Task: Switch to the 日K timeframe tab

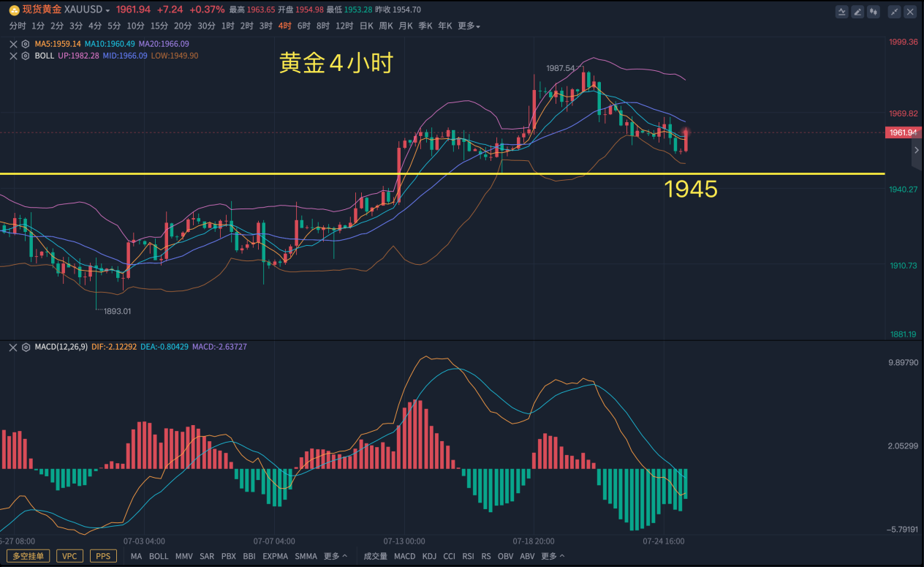Action: [366, 26]
